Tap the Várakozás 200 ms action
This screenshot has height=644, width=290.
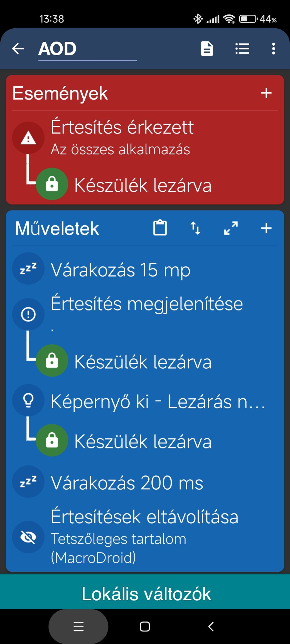[145, 482]
